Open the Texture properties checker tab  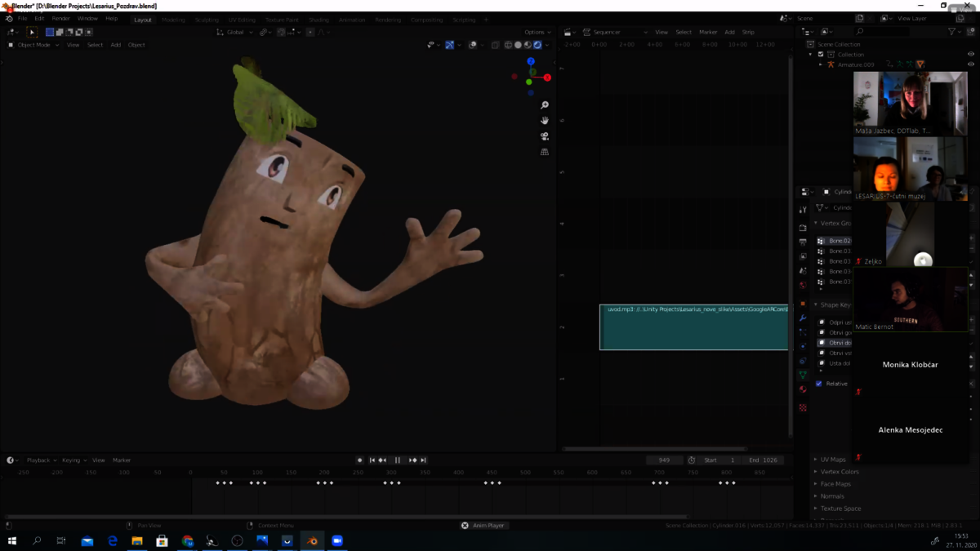803,407
